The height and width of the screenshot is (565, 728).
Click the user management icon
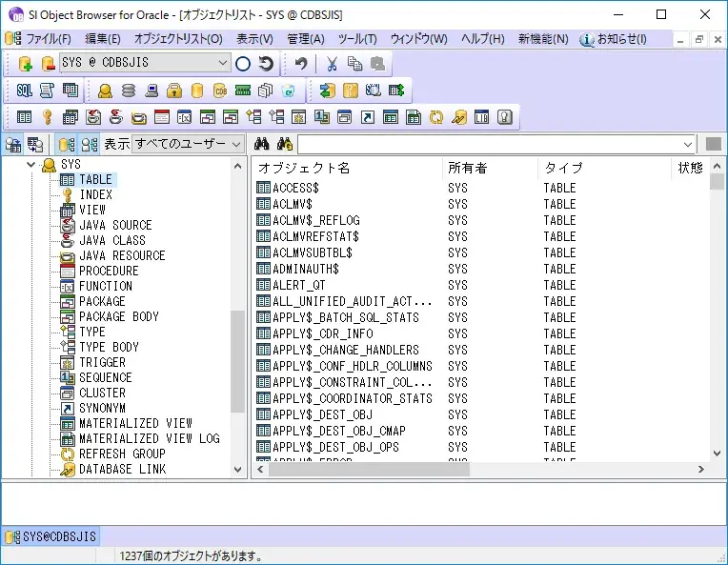click(x=105, y=91)
